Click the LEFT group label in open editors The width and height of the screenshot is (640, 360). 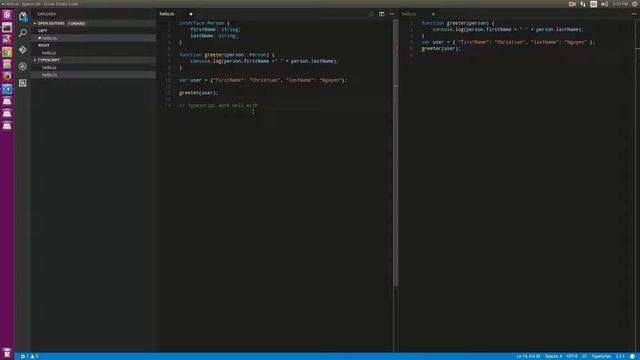(42, 31)
